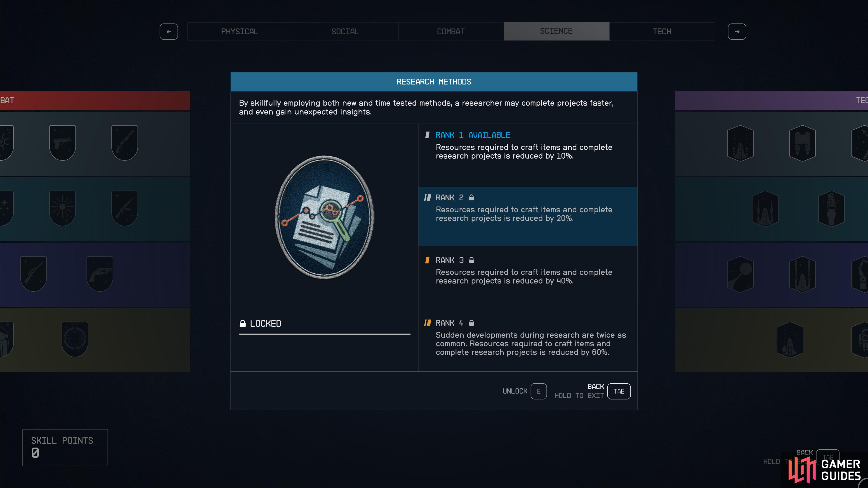Switch to the Physical tab
This screenshot has width=868, height=488.
point(240,31)
